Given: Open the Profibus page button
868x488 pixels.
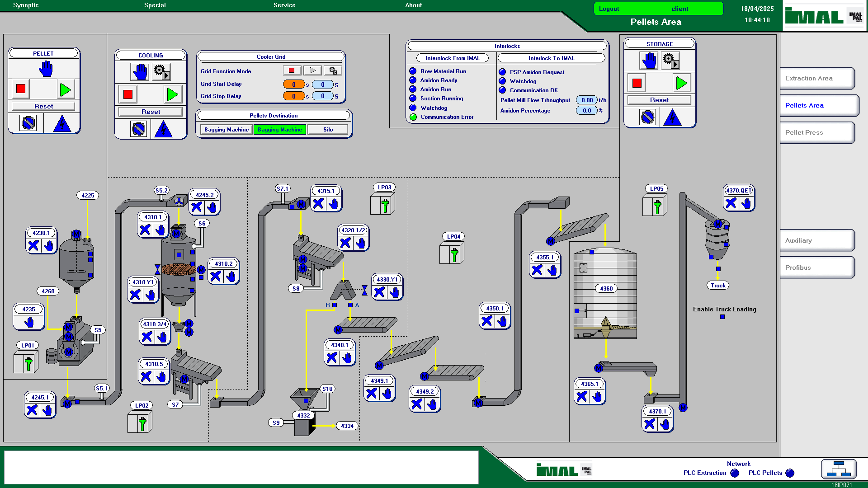Looking at the screenshot, I should click(816, 267).
